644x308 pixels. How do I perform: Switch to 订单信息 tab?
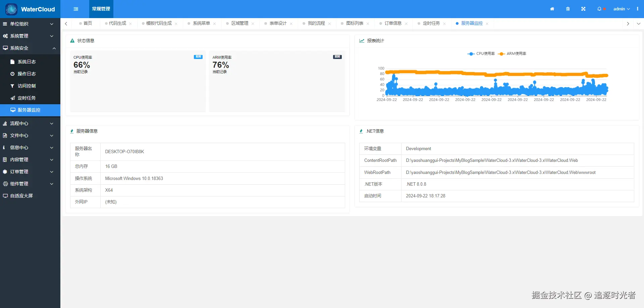[393, 23]
